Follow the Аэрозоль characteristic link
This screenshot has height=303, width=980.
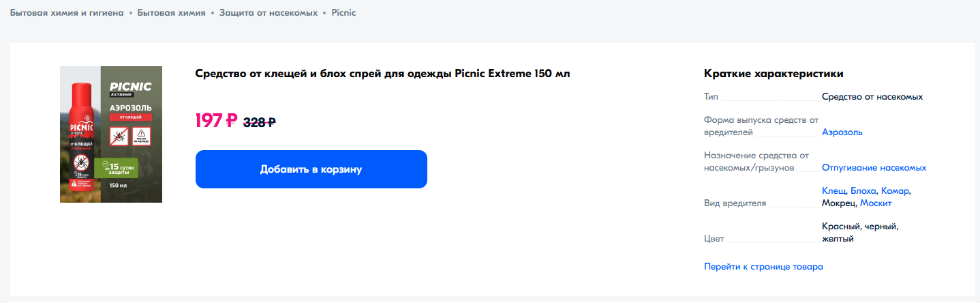coord(842,132)
